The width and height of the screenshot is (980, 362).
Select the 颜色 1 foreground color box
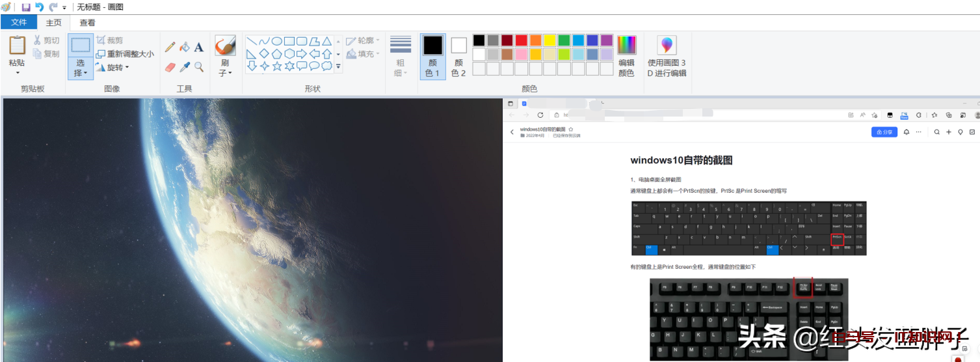432,57
